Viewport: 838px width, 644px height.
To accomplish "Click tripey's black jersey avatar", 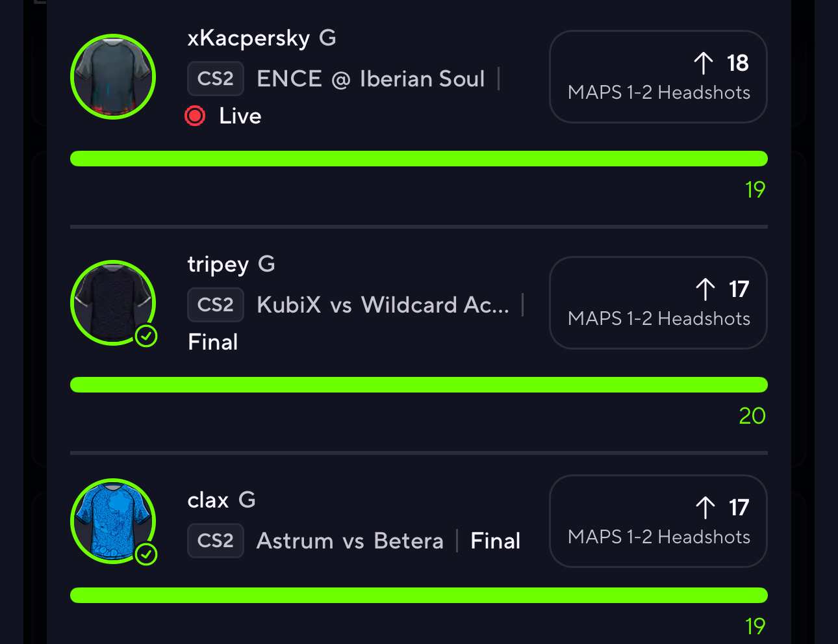I will click(113, 302).
